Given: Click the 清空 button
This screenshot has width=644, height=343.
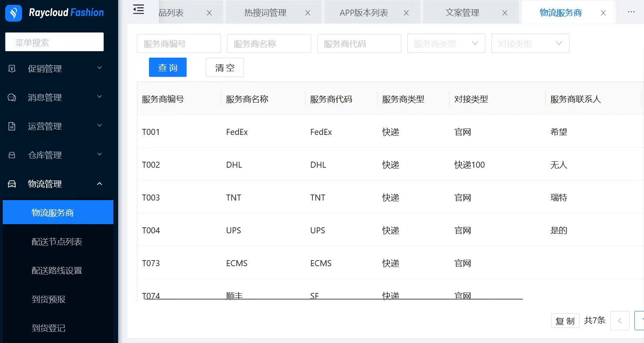Looking at the screenshot, I should (x=225, y=67).
